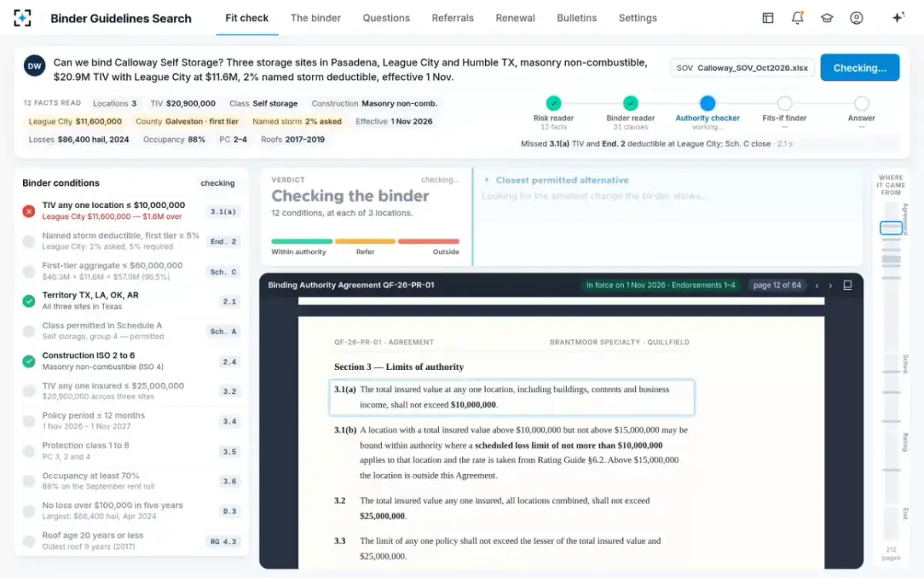Image resolution: width=924 pixels, height=578 pixels.
Task: Click the Risk reader completed step
Action: point(554,103)
